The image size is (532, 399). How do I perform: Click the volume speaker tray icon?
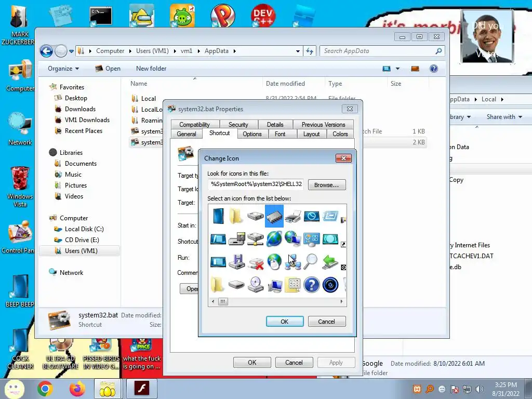[x=480, y=389]
